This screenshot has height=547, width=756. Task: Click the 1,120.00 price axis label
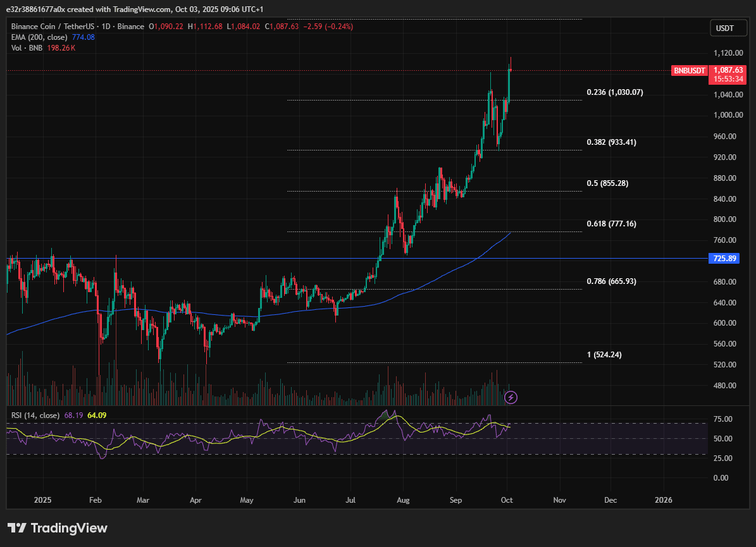728,53
